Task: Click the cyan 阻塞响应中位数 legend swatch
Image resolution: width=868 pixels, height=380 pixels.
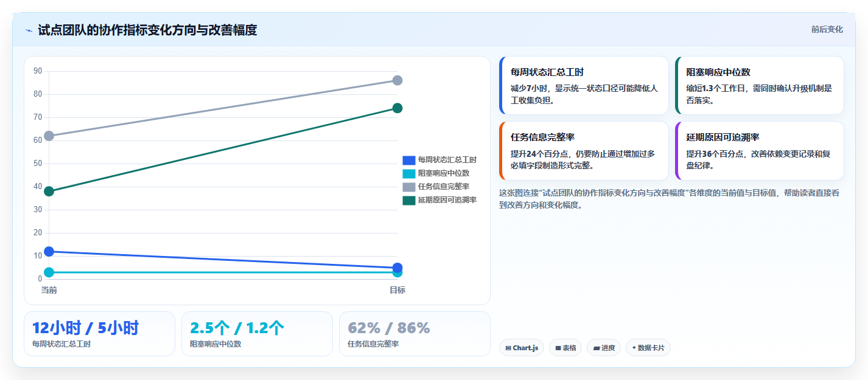Action: click(x=409, y=173)
